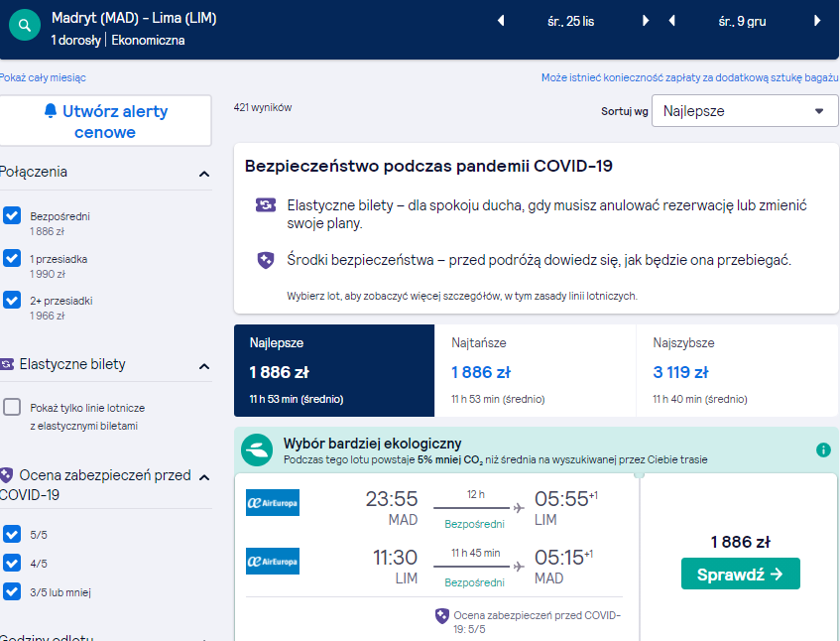The image size is (840, 641).
Task: Open the Sortuj wg Najlepsze dropdown
Action: click(745, 111)
